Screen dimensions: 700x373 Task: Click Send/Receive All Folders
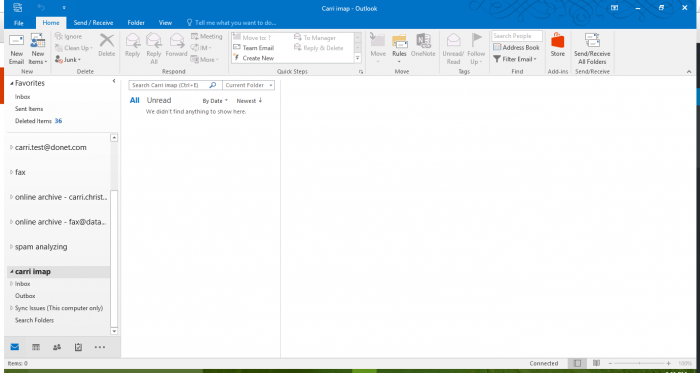592,48
